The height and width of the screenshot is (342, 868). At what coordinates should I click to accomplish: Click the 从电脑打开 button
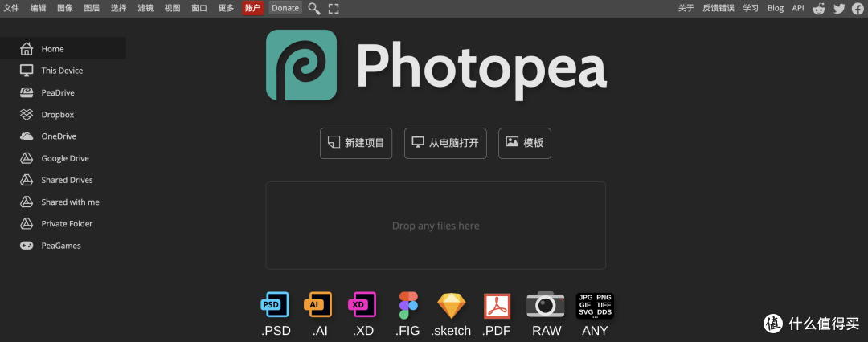[445, 144]
